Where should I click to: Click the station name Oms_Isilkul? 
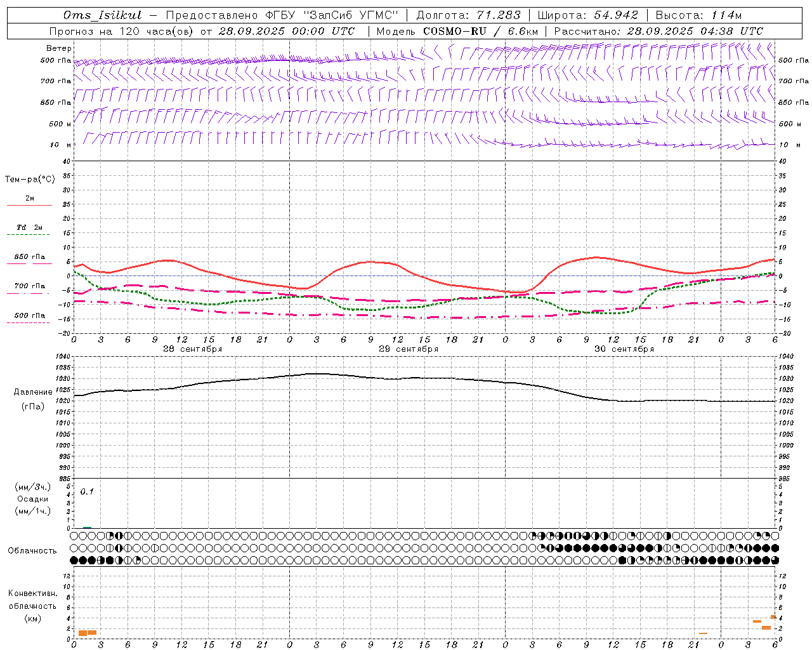pos(102,15)
